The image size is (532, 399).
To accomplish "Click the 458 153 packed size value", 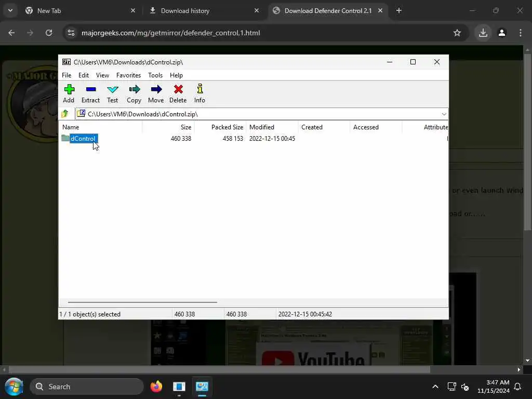I will [x=233, y=138].
